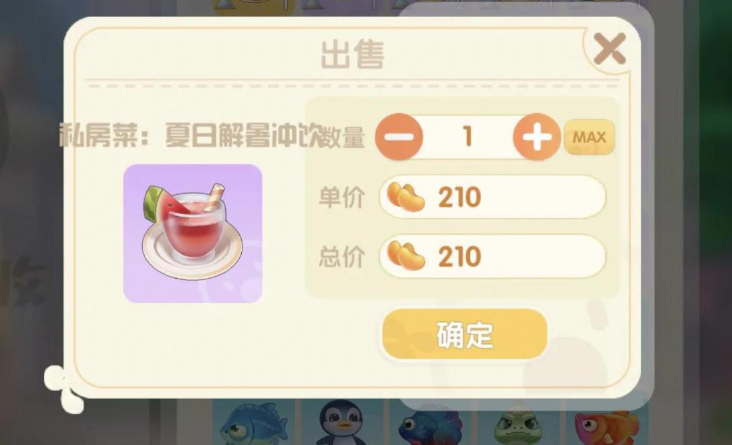Click the orange coin icon beside 总价

[x=406, y=255]
